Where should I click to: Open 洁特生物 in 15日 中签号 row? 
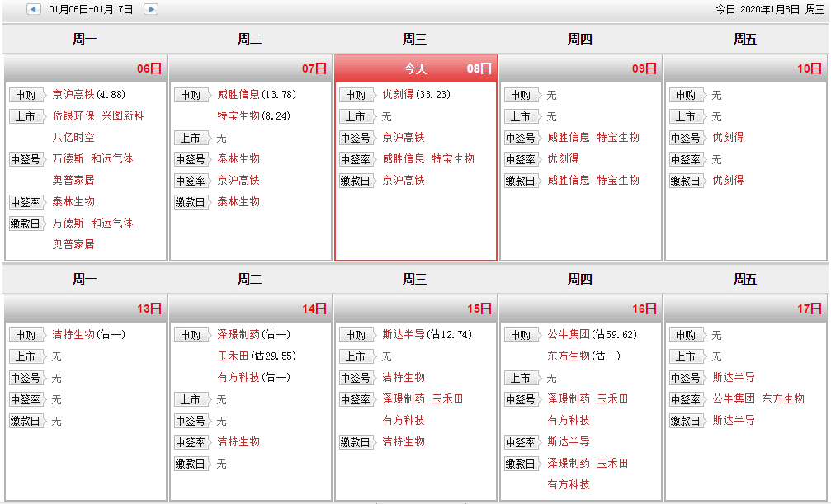pos(404,377)
